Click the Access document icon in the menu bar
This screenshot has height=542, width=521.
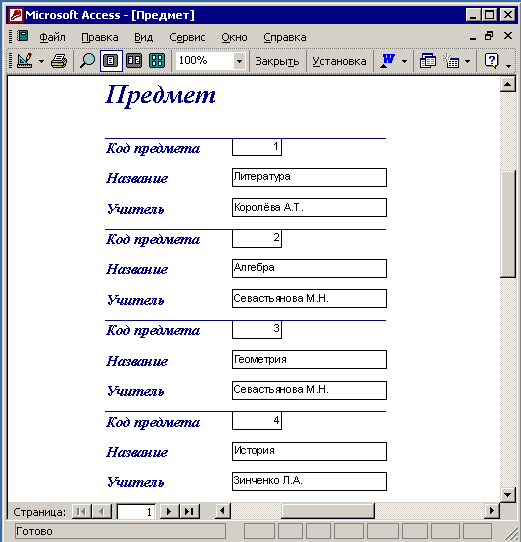23,36
